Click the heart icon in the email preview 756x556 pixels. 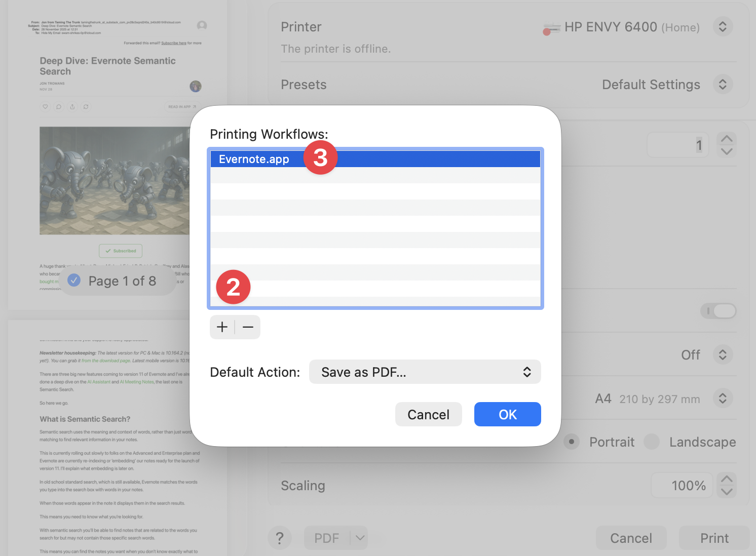click(45, 107)
